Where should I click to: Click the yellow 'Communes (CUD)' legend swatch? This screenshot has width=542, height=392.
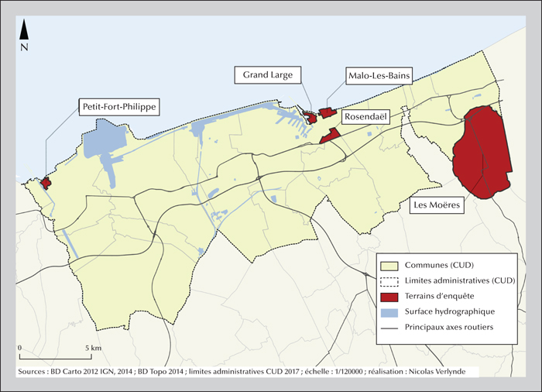pos(389,266)
